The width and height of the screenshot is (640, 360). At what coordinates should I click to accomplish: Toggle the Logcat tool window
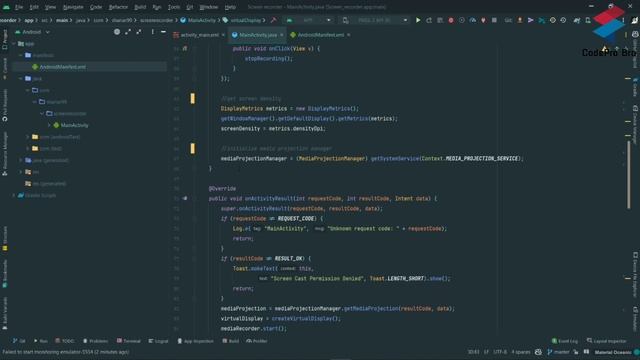click(x=158, y=341)
